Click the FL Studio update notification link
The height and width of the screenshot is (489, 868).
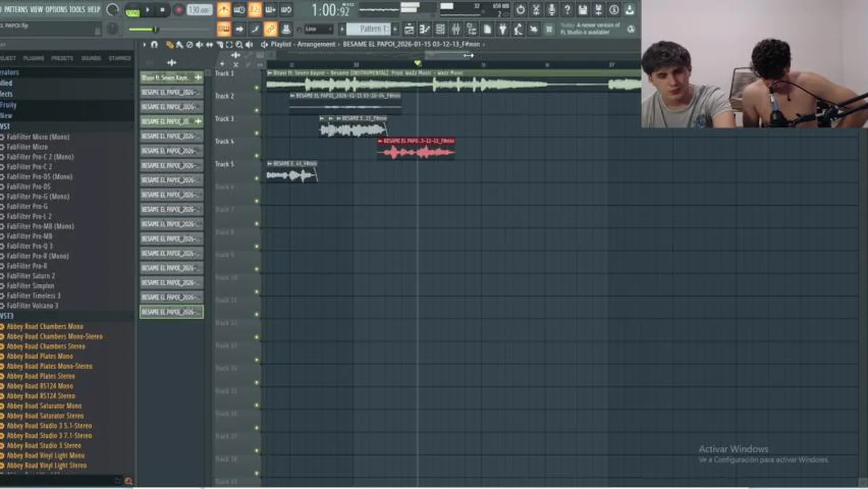pos(590,29)
